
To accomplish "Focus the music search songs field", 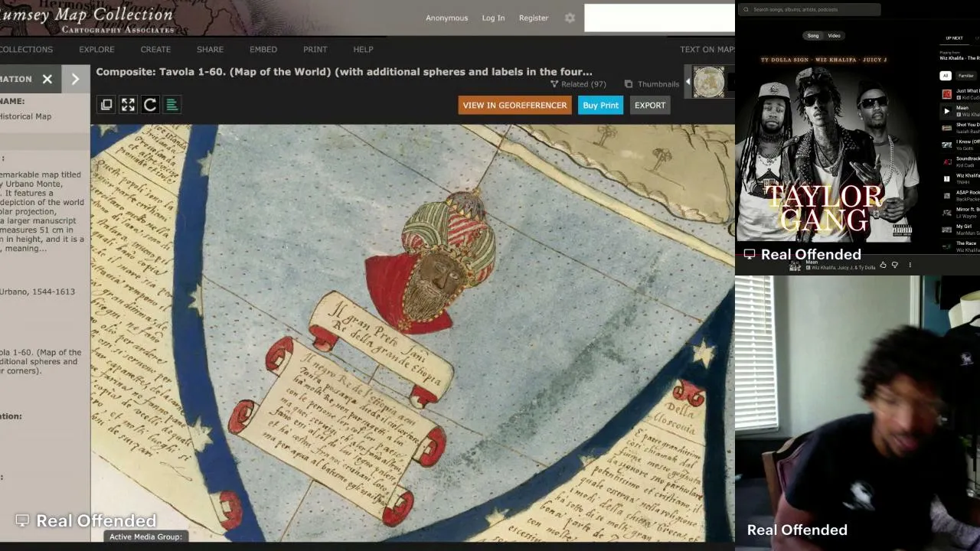I will 810,10.
